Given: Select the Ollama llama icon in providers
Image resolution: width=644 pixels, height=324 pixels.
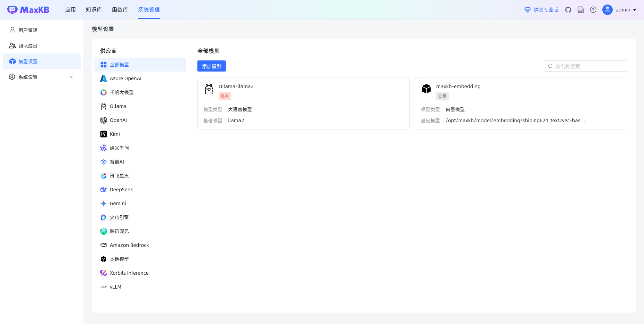Looking at the screenshot, I should 104,106.
